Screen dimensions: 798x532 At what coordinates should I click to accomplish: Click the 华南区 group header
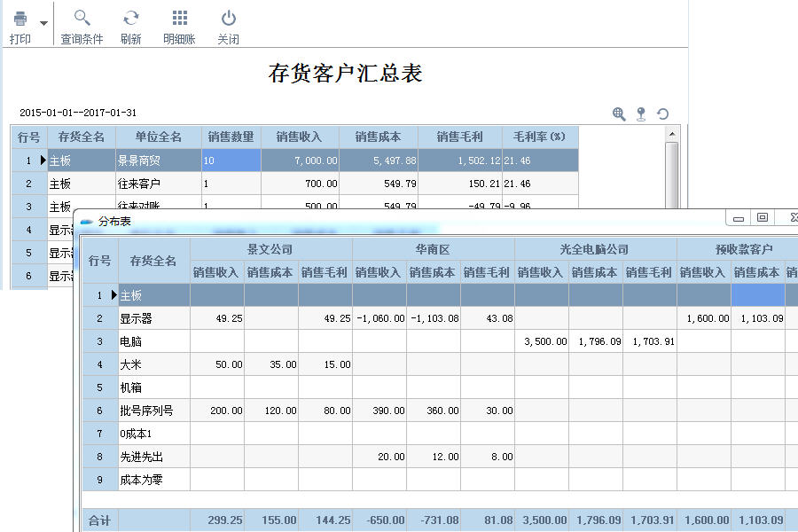point(433,249)
